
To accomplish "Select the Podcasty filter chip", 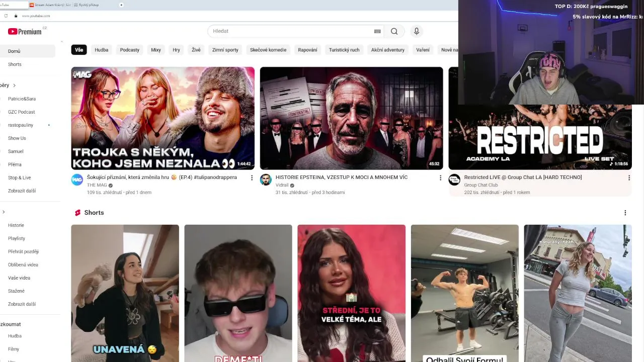I will [130, 50].
